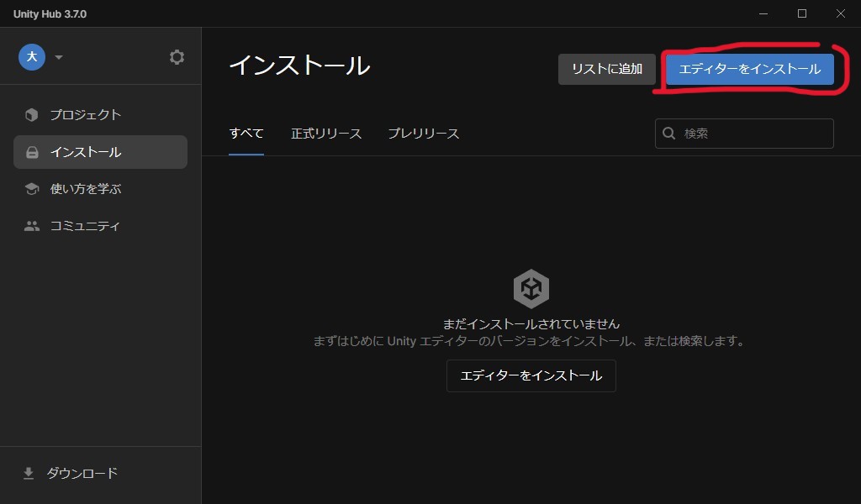Show the ダウンロード panel at the sidebar bottom

[81, 473]
